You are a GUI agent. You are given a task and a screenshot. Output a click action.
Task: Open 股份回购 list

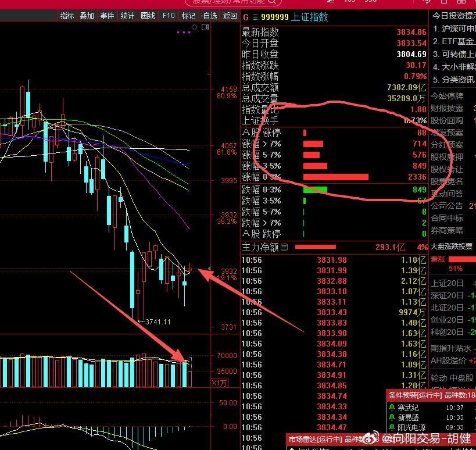point(447,120)
